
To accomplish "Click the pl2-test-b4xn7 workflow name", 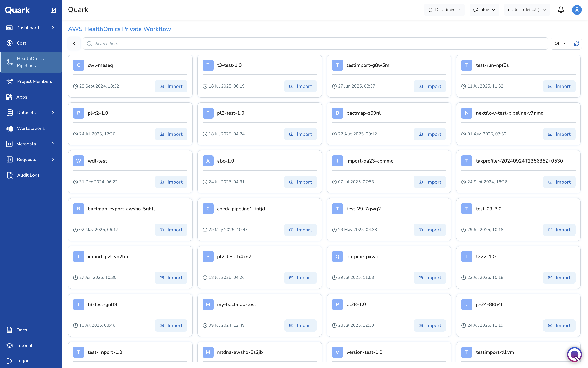I will point(234,257).
